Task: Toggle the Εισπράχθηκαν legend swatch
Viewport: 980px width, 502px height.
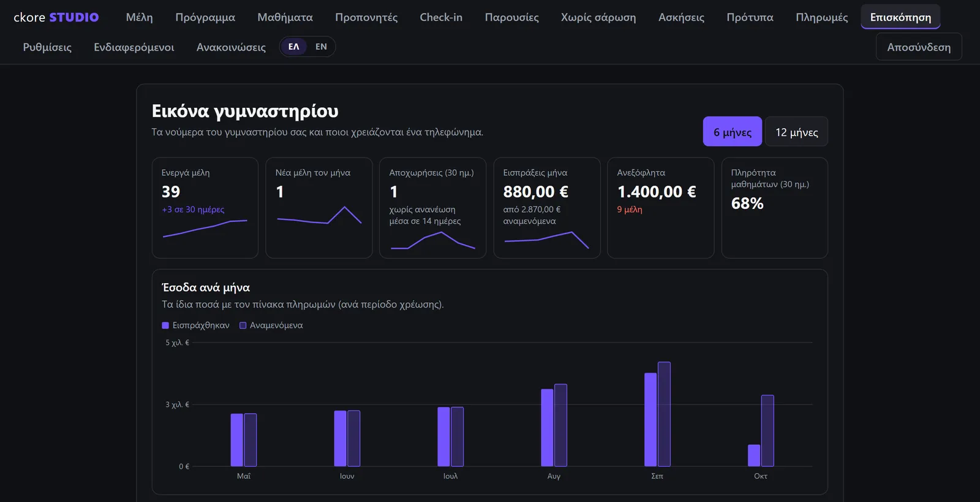Action: [x=165, y=325]
